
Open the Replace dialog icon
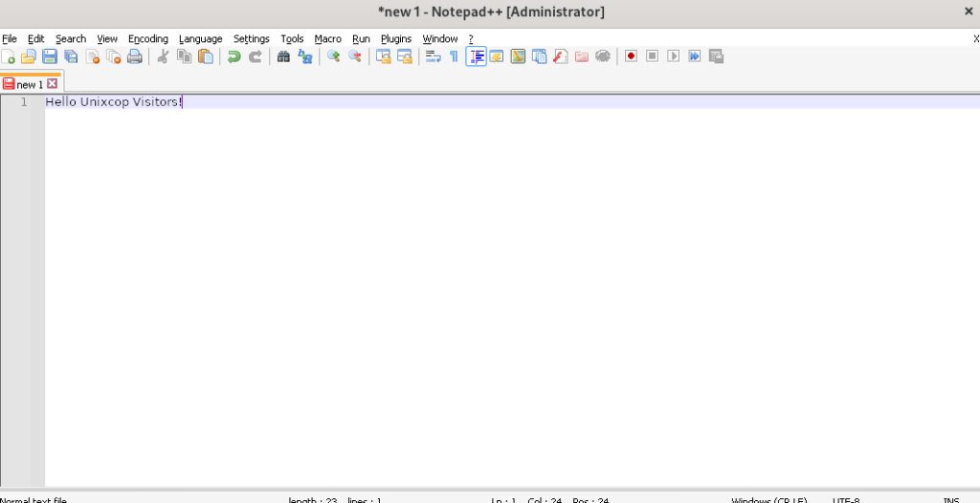pos(305,56)
